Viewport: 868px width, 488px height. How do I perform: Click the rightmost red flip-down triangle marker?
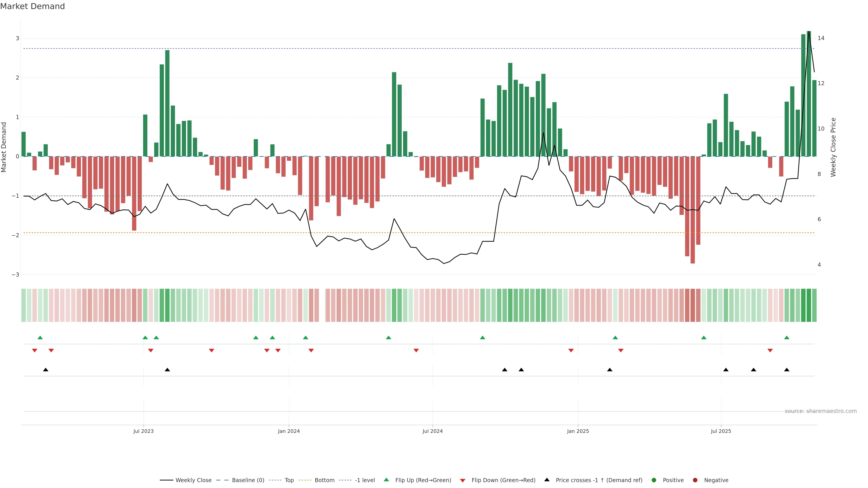click(x=770, y=351)
